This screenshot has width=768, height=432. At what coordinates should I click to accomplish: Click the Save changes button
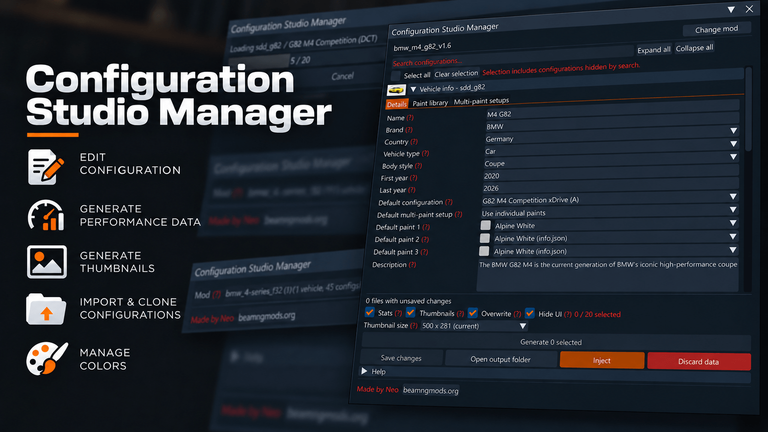point(401,358)
